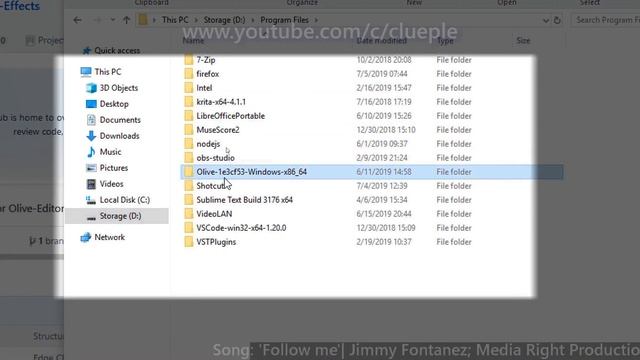Open the 7-Zip folder
Screen dimensions: 640x360
point(206,60)
